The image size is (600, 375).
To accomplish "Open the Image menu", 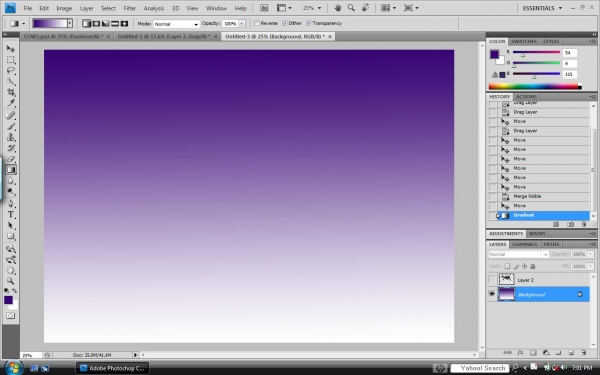I will click(64, 8).
